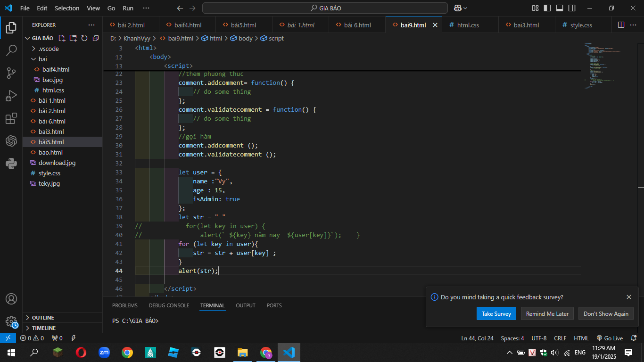Refresh the Explorer file tree

(x=84, y=38)
